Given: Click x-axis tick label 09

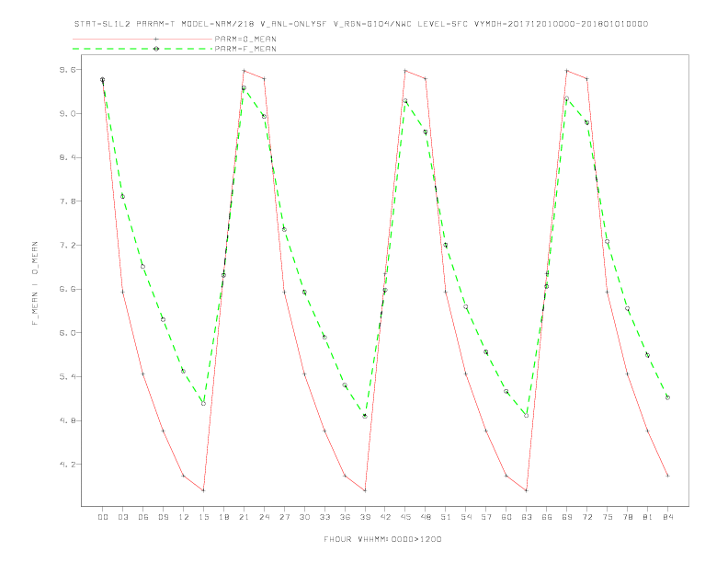Looking at the screenshot, I should click(x=163, y=517).
